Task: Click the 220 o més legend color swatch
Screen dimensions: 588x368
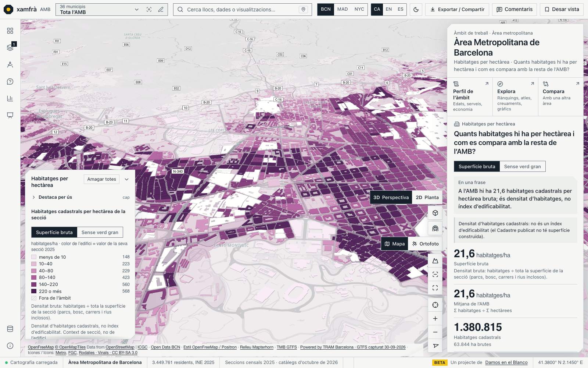Action: [34, 291]
